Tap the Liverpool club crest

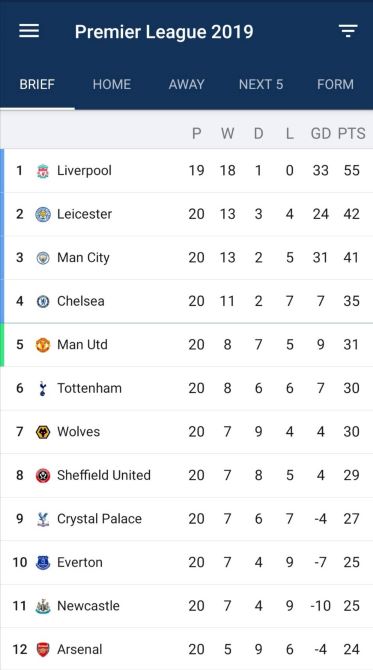click(43, 171)
